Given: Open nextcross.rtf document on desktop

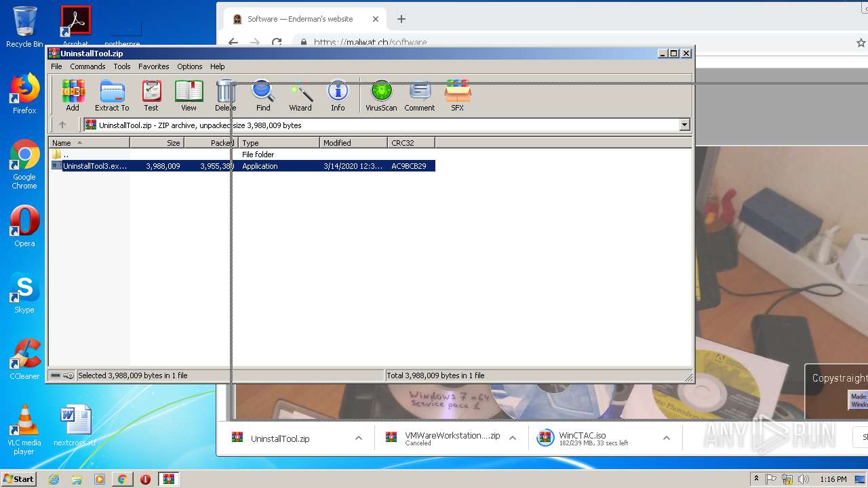Looking at the screenshot, I should click(75, 426).
